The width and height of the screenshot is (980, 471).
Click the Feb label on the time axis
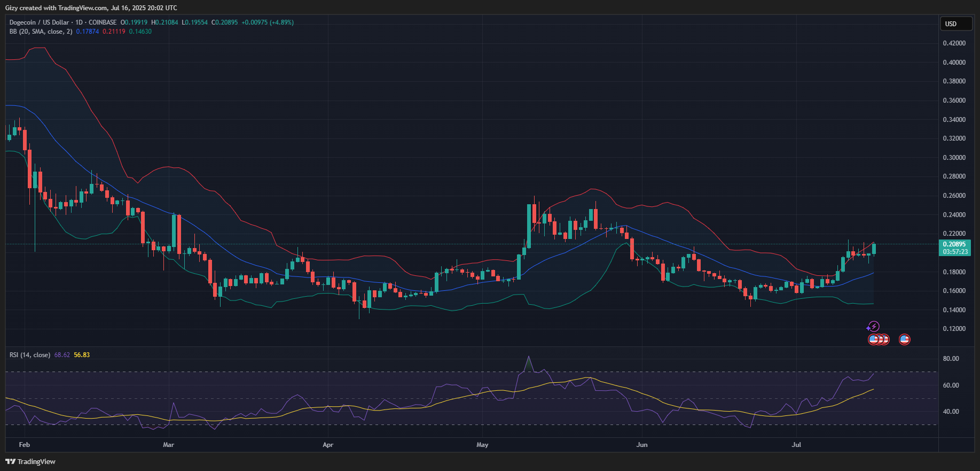(x=24, y=445)
